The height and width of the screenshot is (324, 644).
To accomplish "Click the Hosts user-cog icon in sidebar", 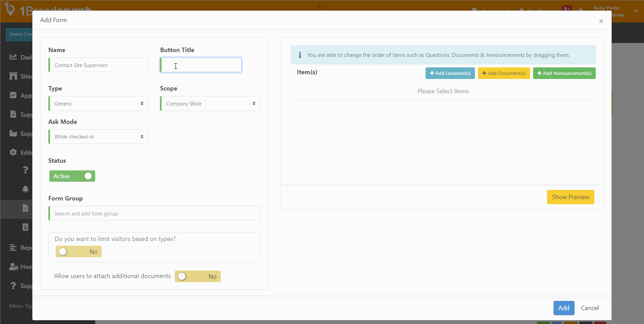I will (14, 267).
